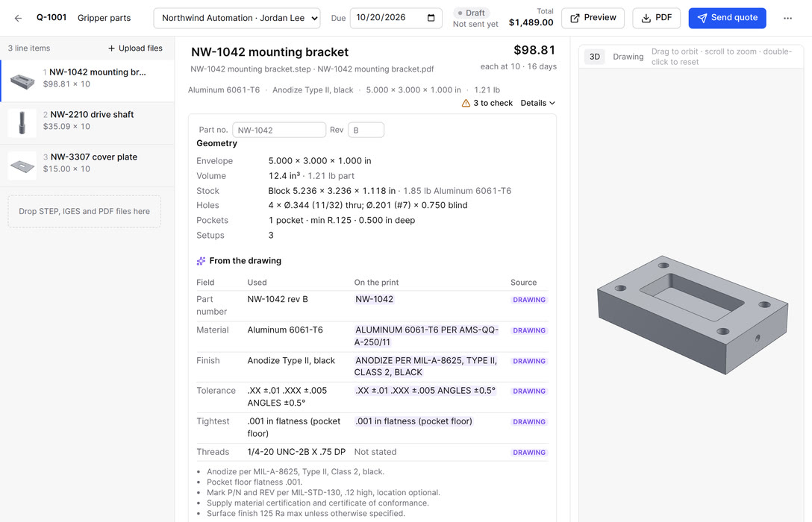Select NW-3307 cover plate line item

click(87, 166)
